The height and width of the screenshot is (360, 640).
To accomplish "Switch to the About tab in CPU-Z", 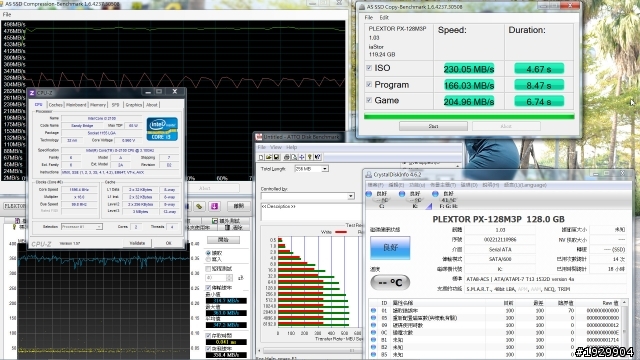I will pos(152,105).
